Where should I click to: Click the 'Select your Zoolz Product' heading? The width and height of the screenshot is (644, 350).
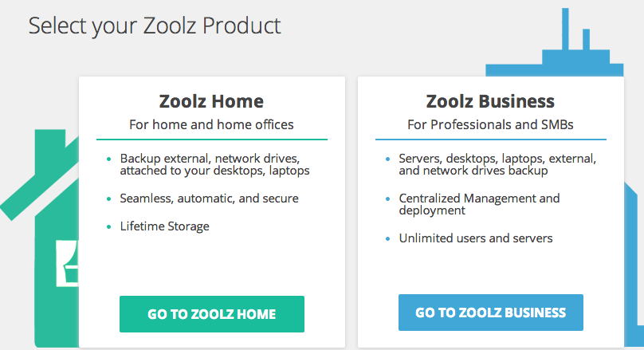click(x=155, y=26)
